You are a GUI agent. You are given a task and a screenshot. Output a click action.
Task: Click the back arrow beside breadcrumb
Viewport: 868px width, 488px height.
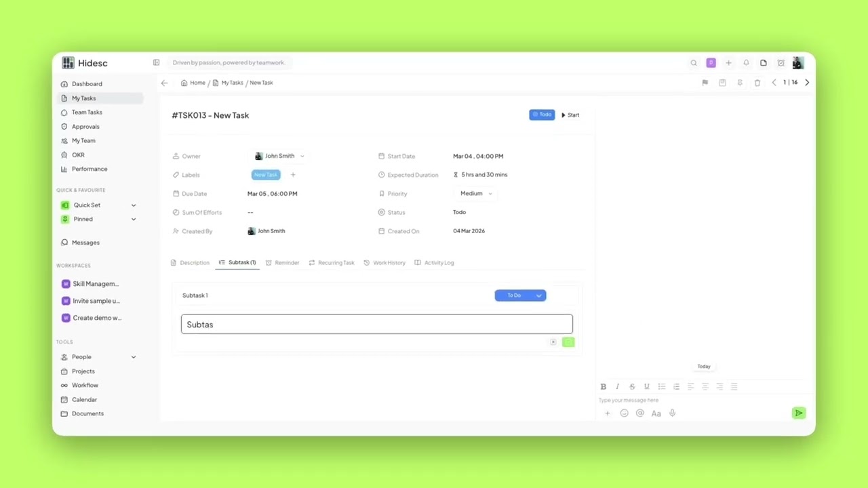click(164, 83)
